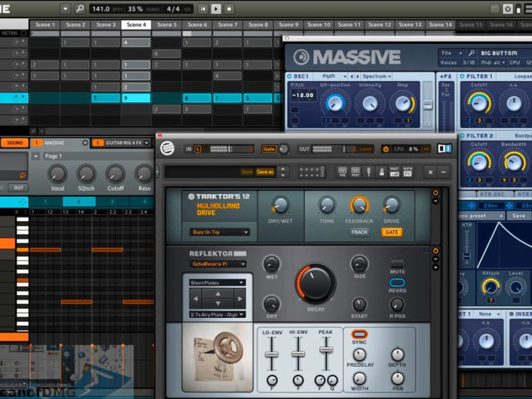
Task: Open the Buzz On Top preset dropdown
Action: point(219,232)
